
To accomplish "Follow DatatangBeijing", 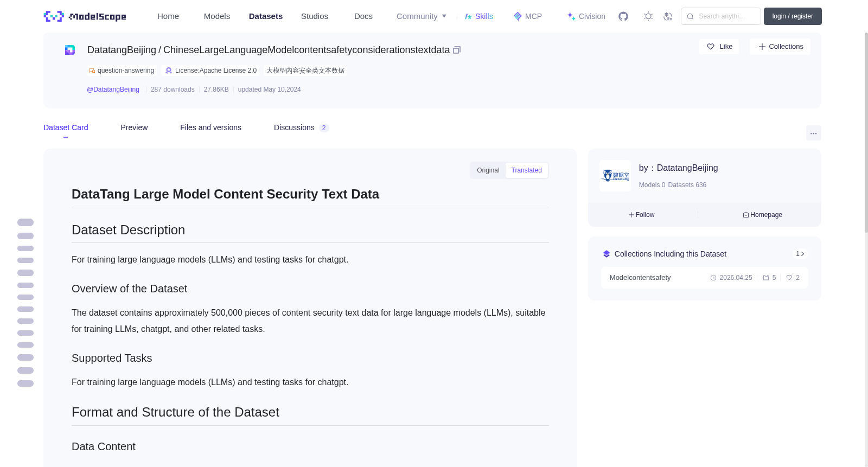I will [641, 215].
